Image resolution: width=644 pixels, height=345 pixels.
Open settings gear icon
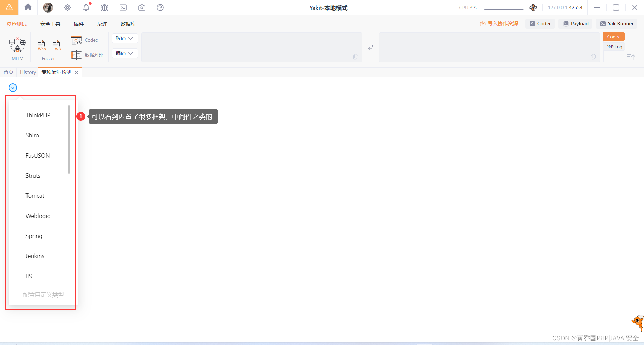(67, 7)
